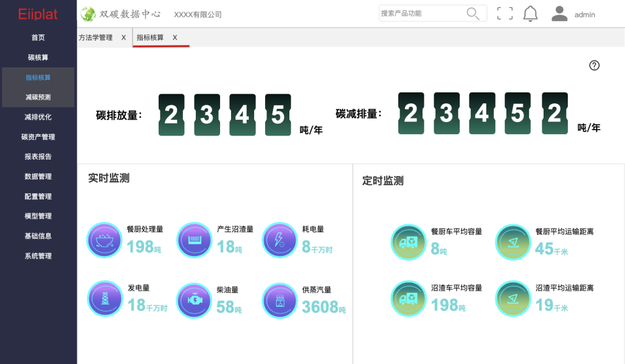Image resolution: width=625 pixels, height=364 pixels.
Task: Click the search magnifier icon
Action: tap(472, 13)
